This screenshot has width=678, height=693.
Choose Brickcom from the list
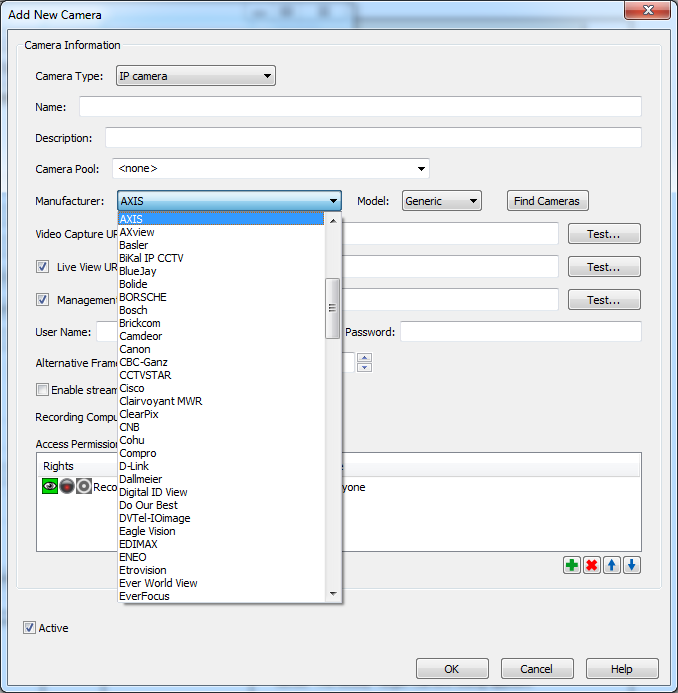[221, 323]
